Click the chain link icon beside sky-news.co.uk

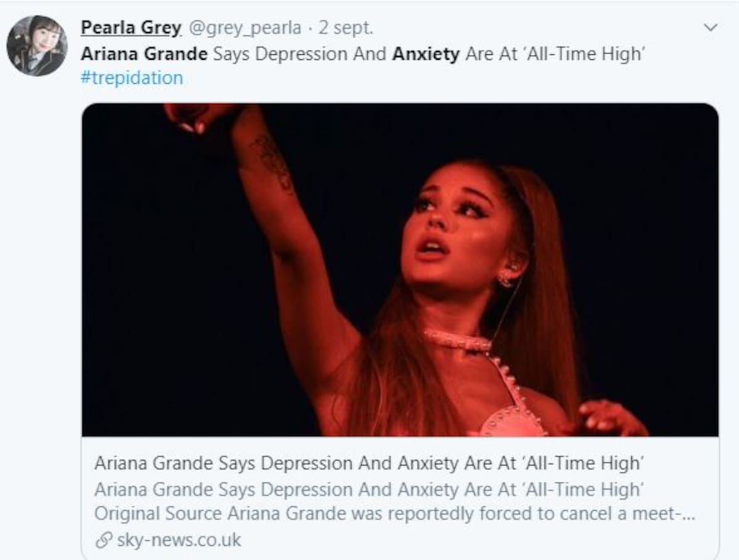click(103, 540)
